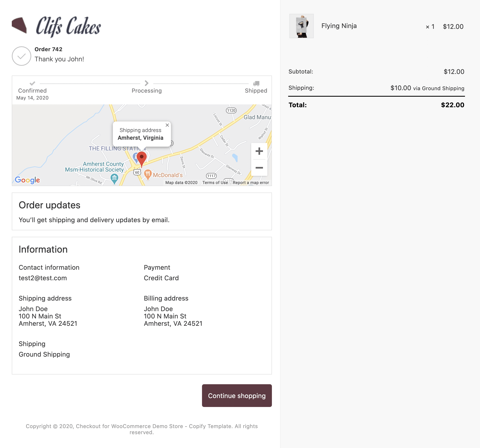This screenshot has height=448, width=480.
Task: Click the Clifs Cakes logo
Action: coord(56,26)
